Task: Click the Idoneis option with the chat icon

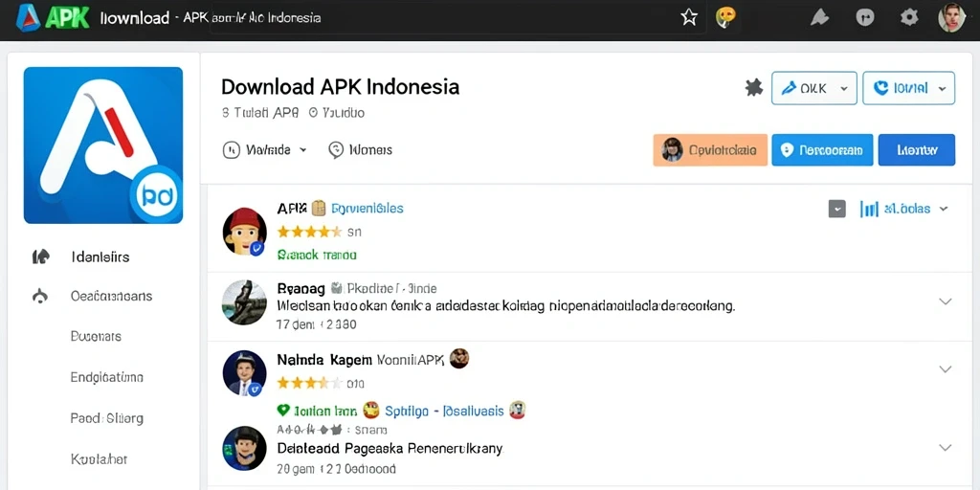Action: click(x=360, y=150)
